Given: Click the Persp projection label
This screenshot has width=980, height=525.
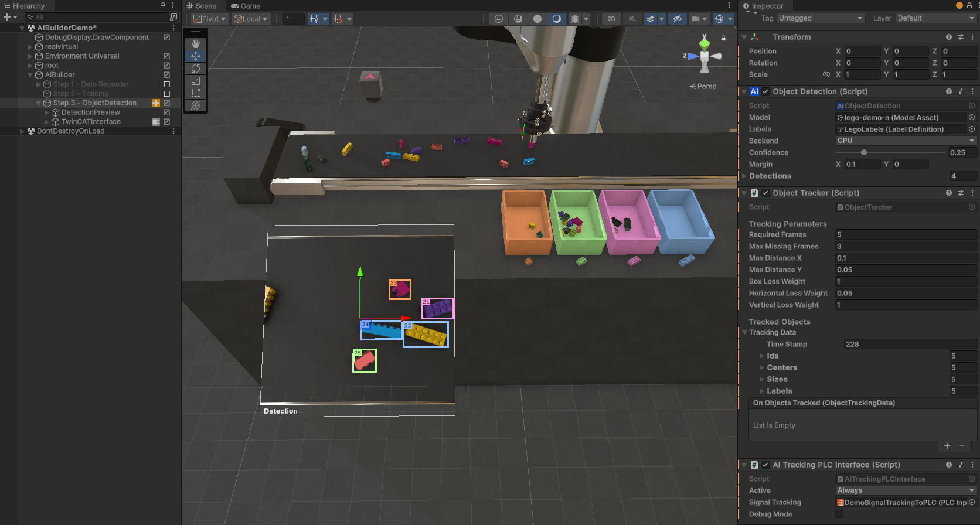Looking at the screenshot, I should (x=706, y=86).
